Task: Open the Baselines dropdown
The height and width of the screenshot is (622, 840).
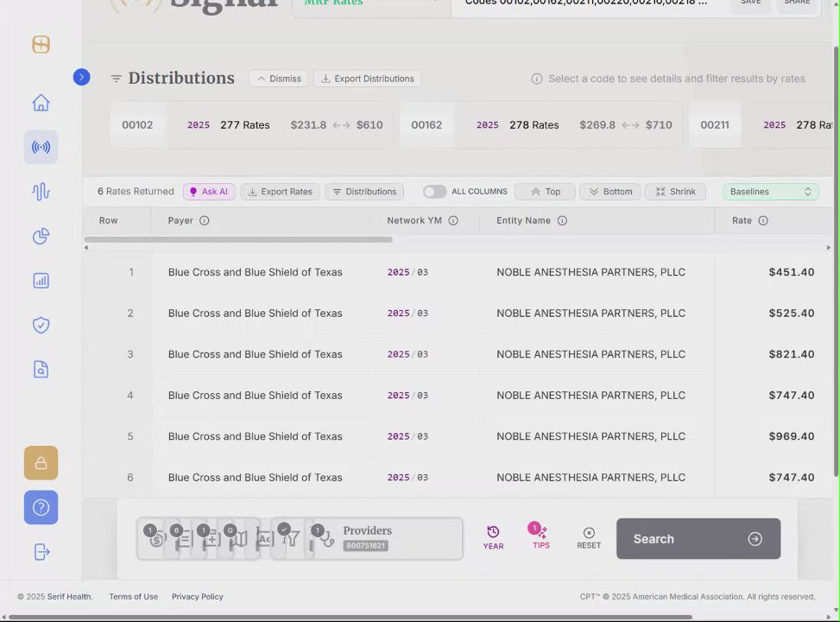Action: pyautogui.click(x=771, y=192)
